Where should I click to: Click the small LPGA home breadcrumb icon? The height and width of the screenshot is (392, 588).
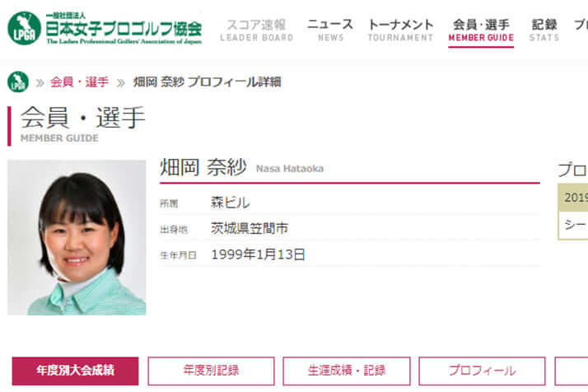18,82
